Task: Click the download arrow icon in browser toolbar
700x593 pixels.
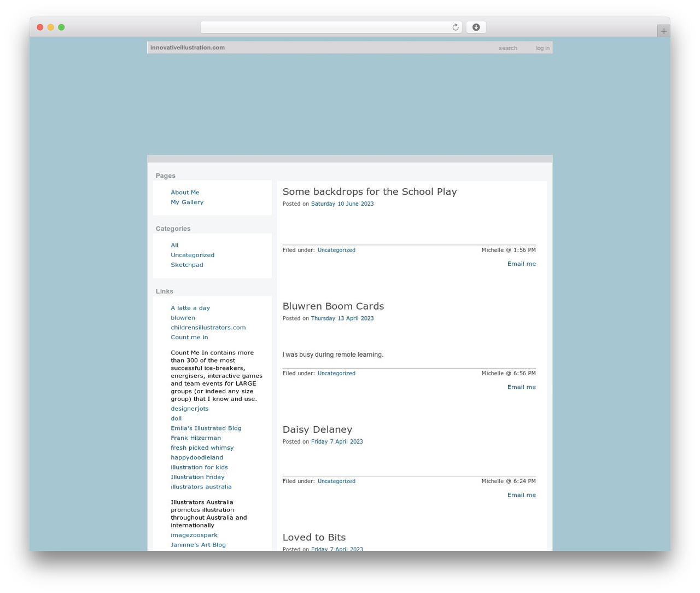Action: click(x=476, y=27)
